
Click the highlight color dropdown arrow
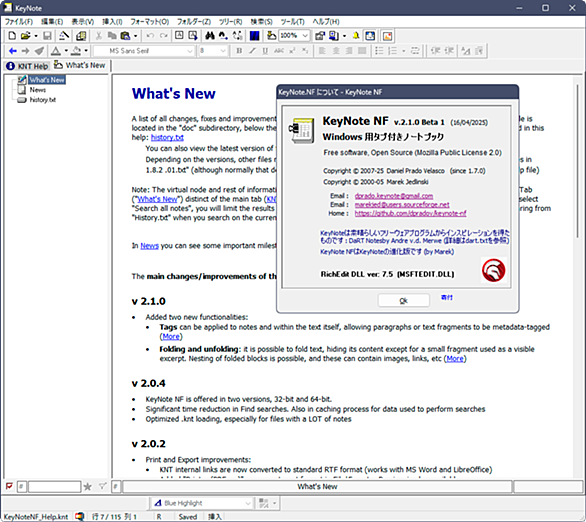click(x=86, y=51)
